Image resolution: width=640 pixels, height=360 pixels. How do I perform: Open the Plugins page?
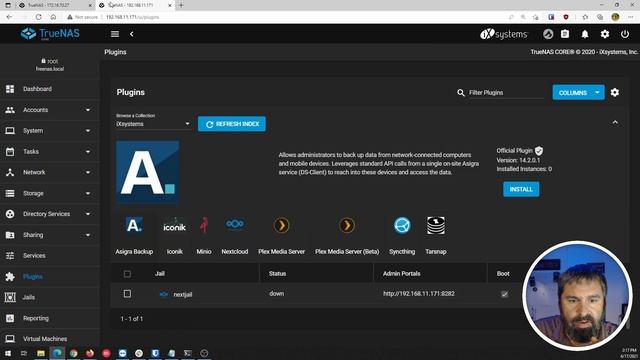click(50, 276)
